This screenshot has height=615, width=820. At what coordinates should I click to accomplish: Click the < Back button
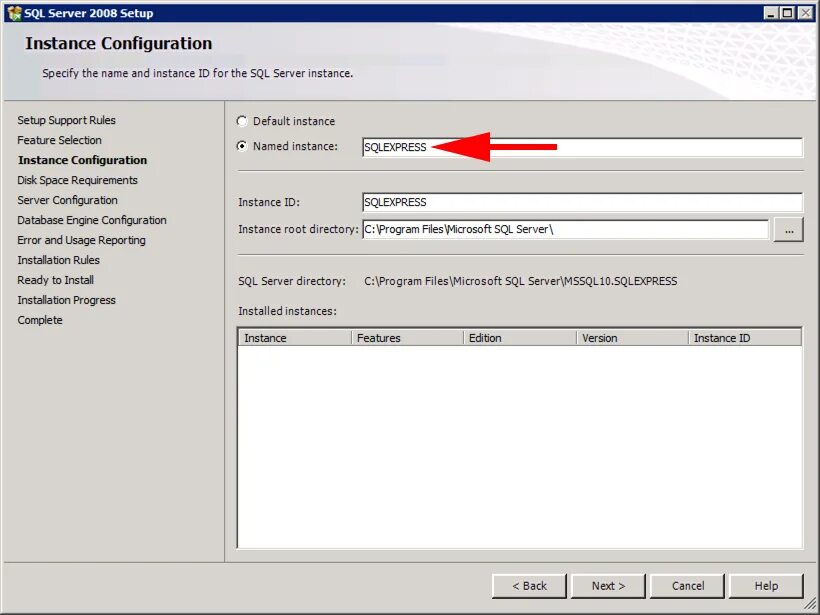click(529, 586)
